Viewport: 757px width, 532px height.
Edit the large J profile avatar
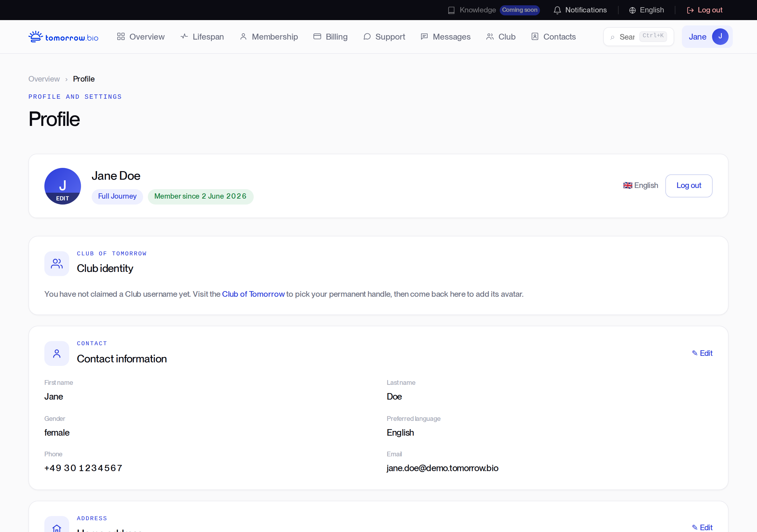(63, 186)
